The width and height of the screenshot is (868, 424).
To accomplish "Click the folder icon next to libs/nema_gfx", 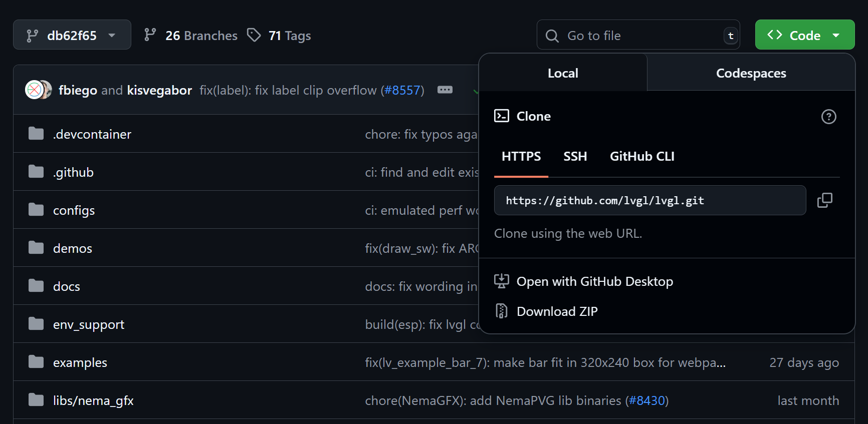I will [x=36, y=400].
